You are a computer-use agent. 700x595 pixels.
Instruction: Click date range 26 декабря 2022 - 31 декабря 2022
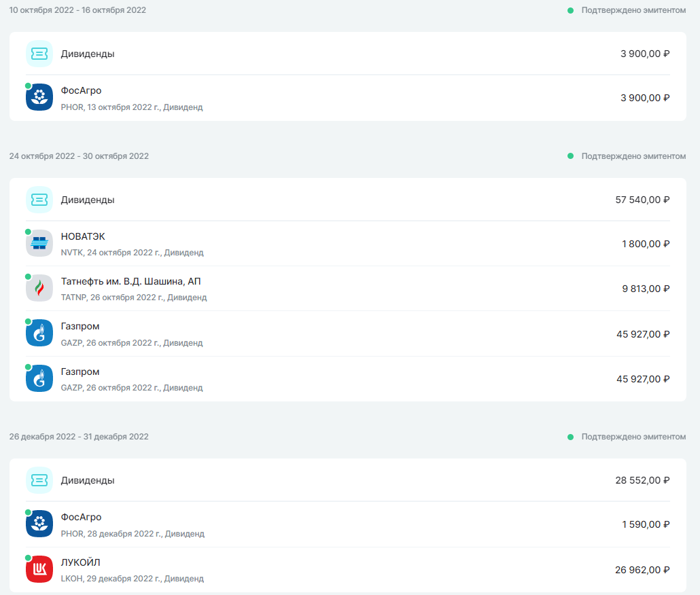79,437
